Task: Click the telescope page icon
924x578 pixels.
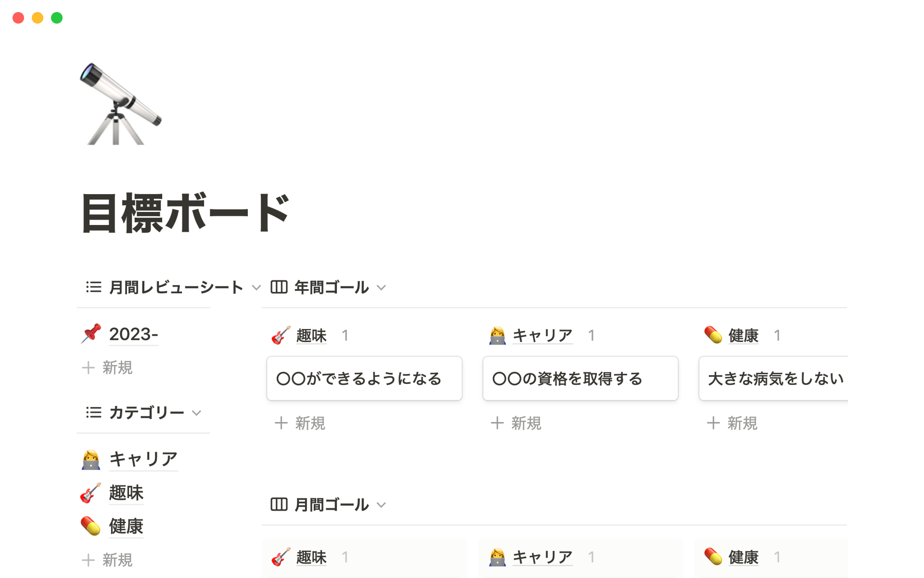Action: pyautogui.click(x=119, y=104)
